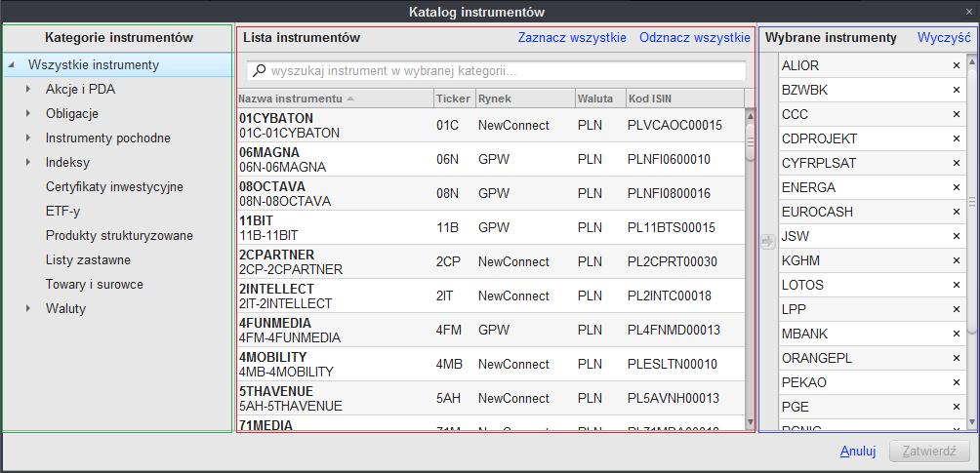
Task: Remove KGHM from selected instruments
Action: pos(956,260)
